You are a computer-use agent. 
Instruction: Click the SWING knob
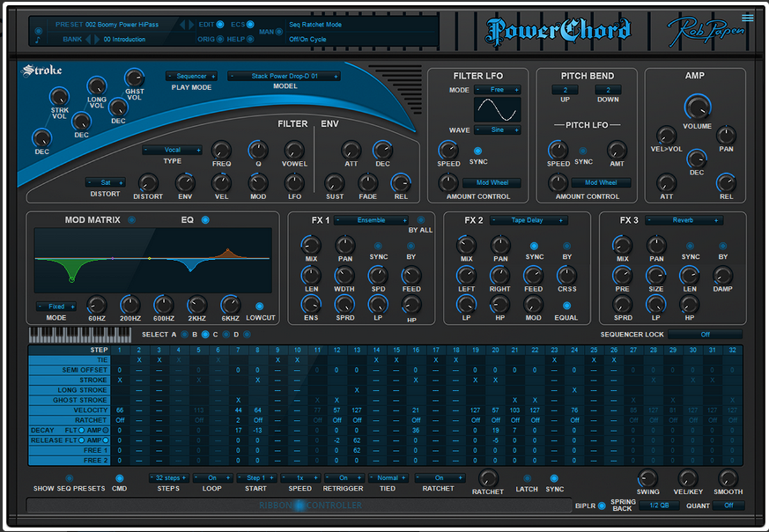(x=648, y=478)
